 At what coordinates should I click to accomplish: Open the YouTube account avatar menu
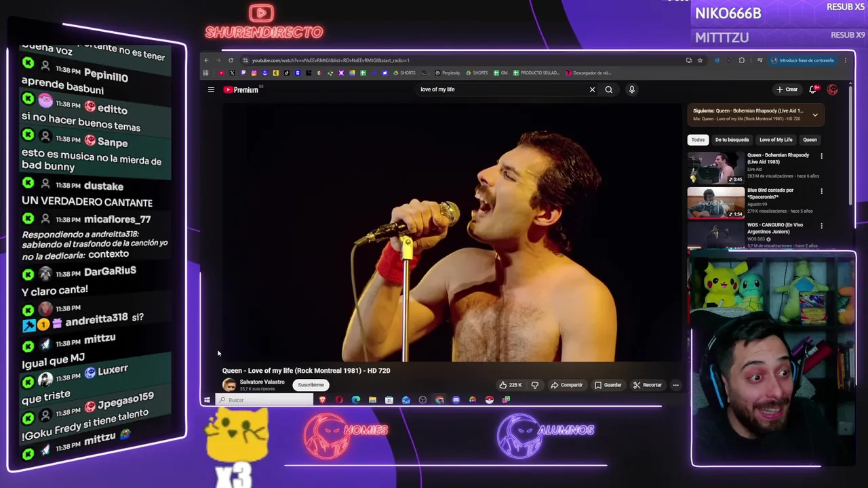click(x=832, y=89)
